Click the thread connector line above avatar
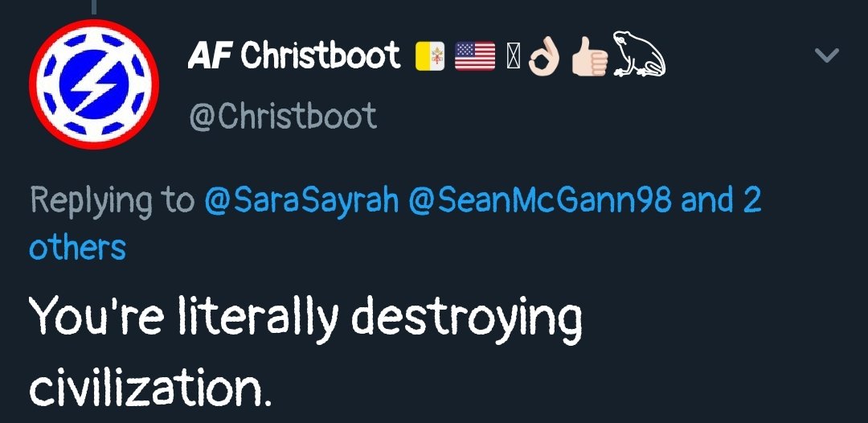This screenshot has width=868, height=423. coord(93,6)
